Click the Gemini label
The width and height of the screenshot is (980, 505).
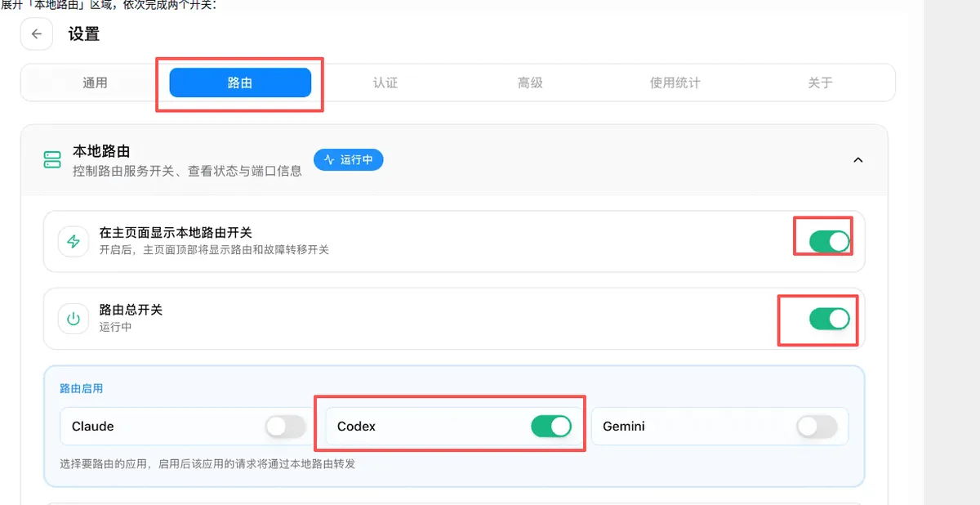point(624,427)
